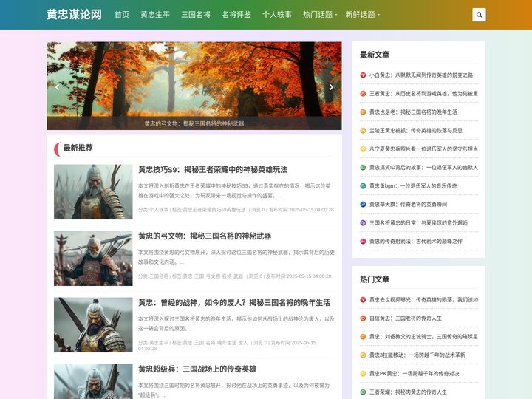532x399 pixels.
Task: Open sidebar link 黄忠举大旗
Action: [x=408, y=205]
